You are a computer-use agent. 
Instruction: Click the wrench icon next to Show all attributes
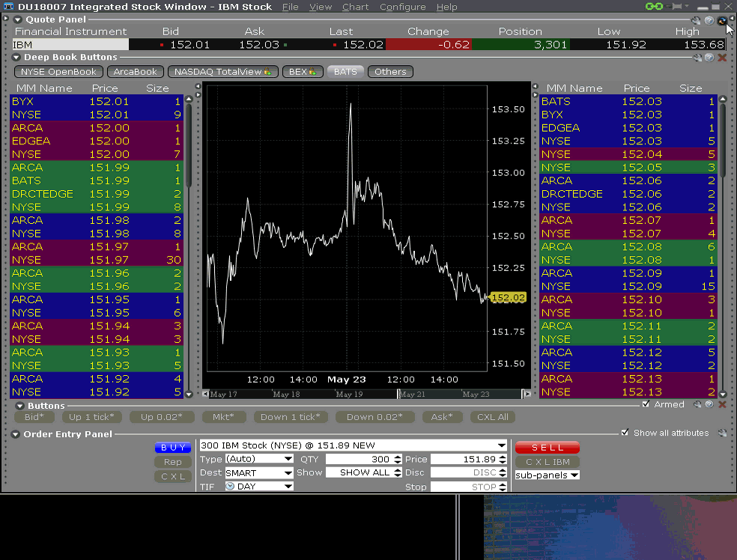pos(721,432)
